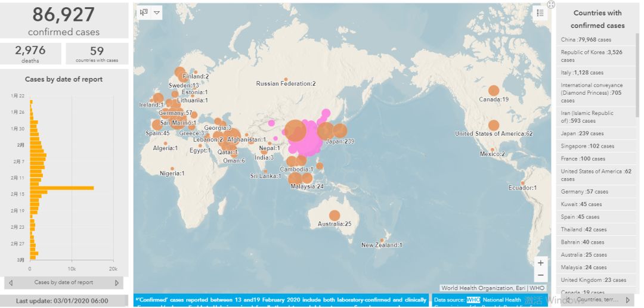Select the Cases by date of report tab

[x=64, y=282]
